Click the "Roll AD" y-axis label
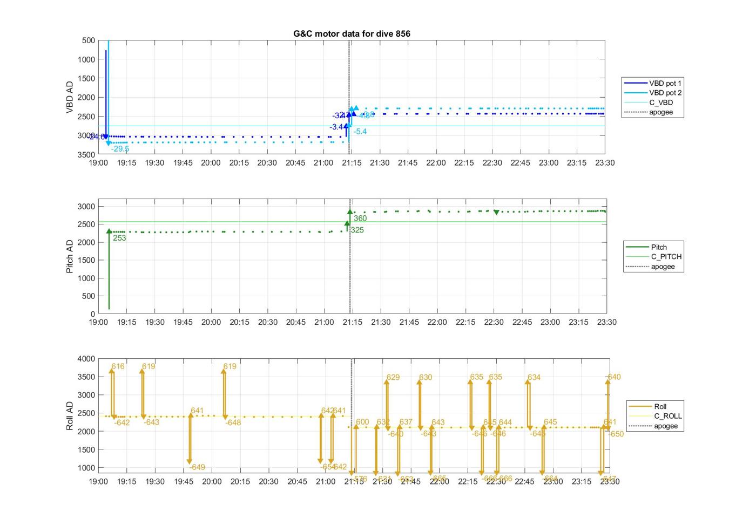The height and width of the screenshot is (532, 756). click(x=70, y=415)
